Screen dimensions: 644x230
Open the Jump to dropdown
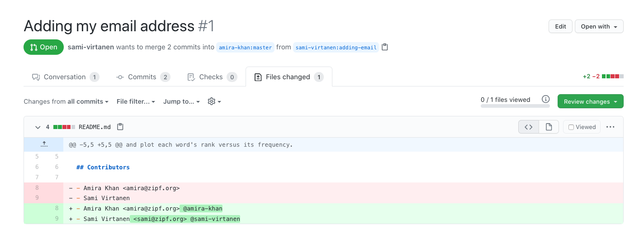(x=181, y=101)
